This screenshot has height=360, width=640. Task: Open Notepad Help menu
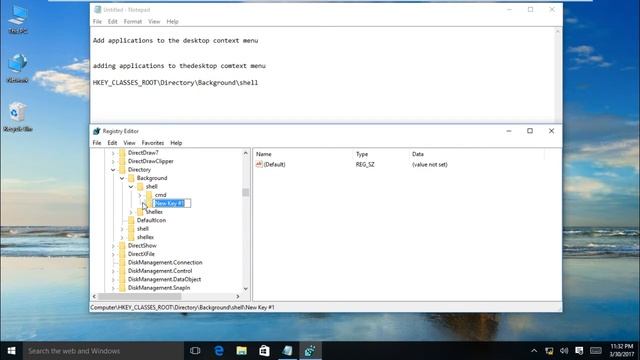(x=173, y=22)
